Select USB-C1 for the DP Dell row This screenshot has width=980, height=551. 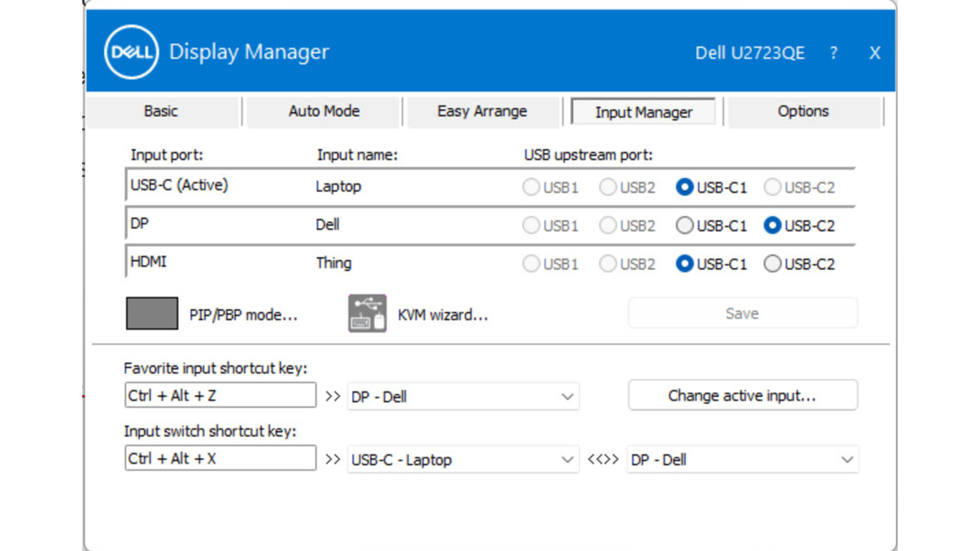711,226
